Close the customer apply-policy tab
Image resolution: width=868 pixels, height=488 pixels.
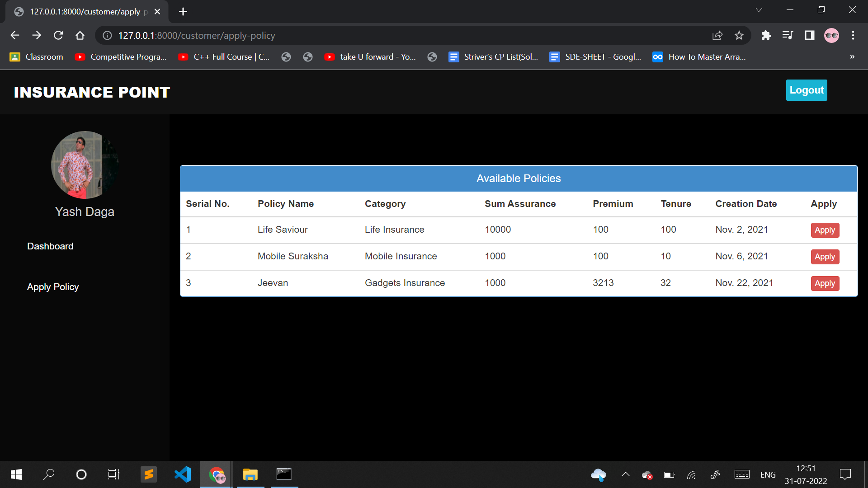coord(157,12)
